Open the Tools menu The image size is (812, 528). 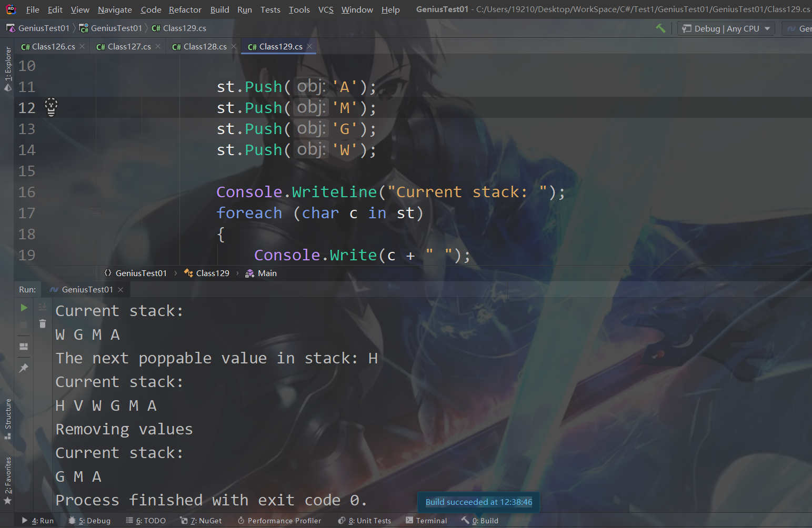coord(299,9)
